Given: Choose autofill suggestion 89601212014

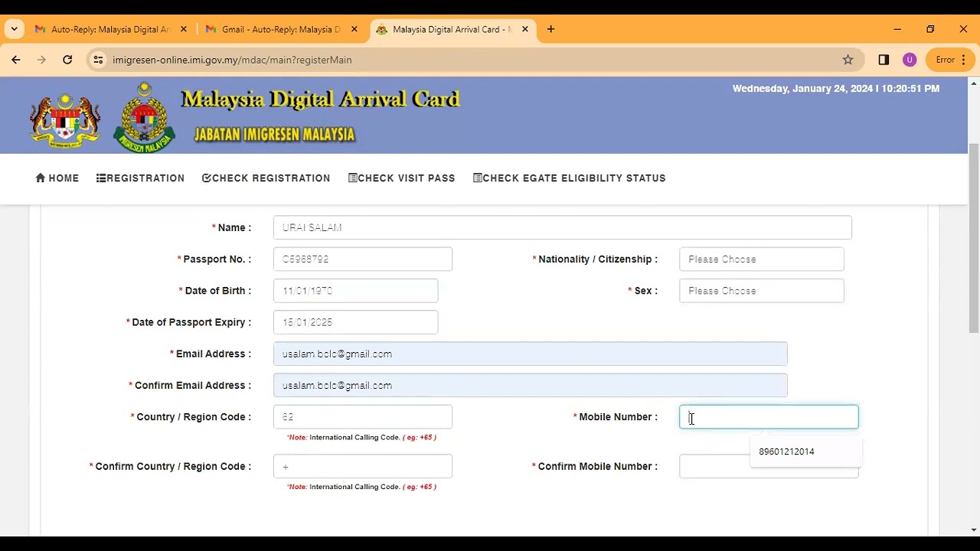Looking at the screenshot, I should click(806, 452).
